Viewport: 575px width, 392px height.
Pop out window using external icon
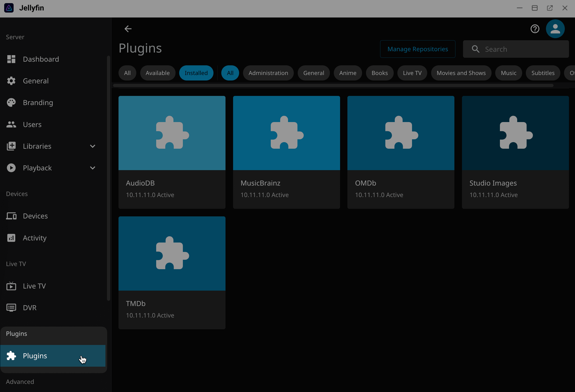coord(550,8)
